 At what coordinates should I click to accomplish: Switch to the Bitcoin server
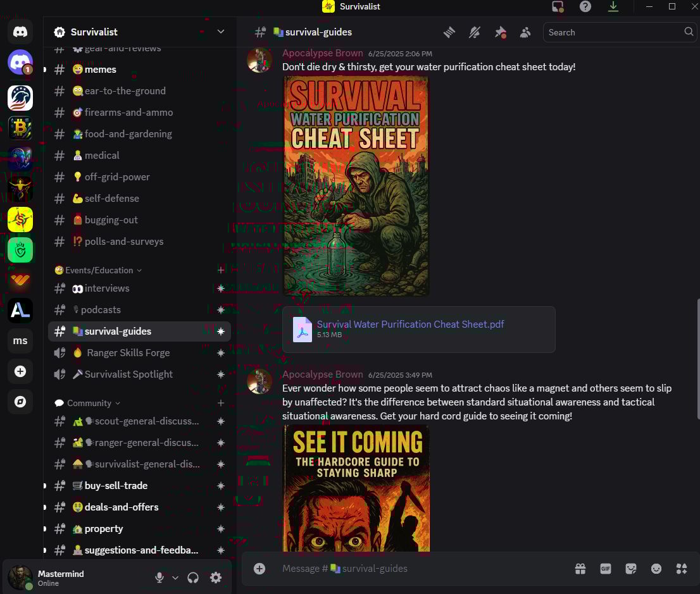20,128
